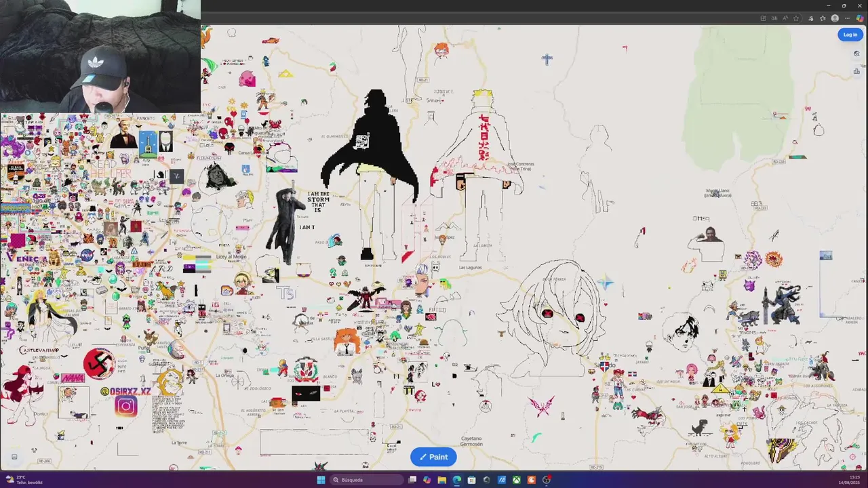Screen dimensions: 868x488
Task: Click the read aloud icon
Action: (785, 18)
